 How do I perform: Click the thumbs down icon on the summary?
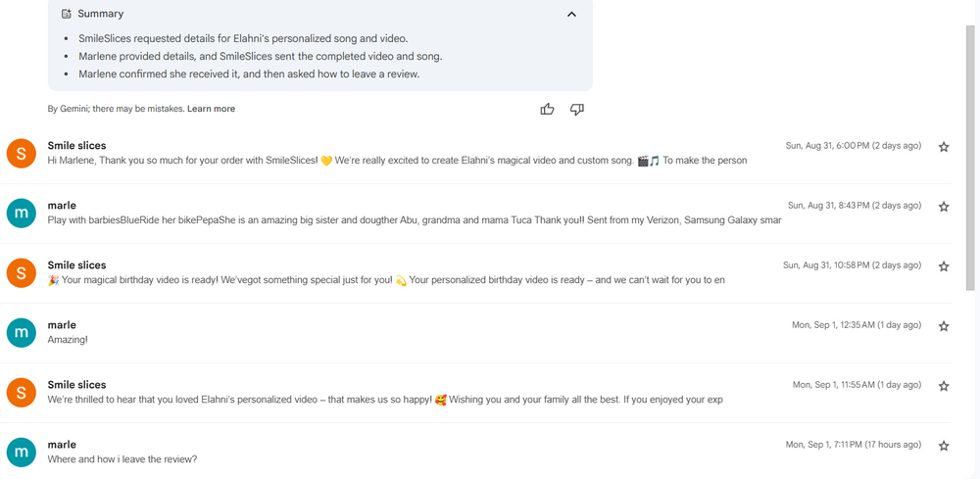tap(576, 109)
